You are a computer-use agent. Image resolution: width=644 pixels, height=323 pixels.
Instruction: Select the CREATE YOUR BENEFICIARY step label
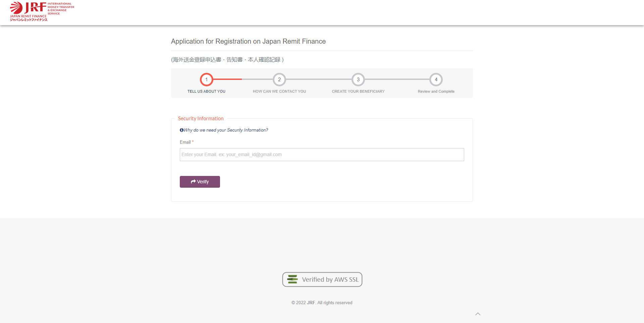(358, 91)
